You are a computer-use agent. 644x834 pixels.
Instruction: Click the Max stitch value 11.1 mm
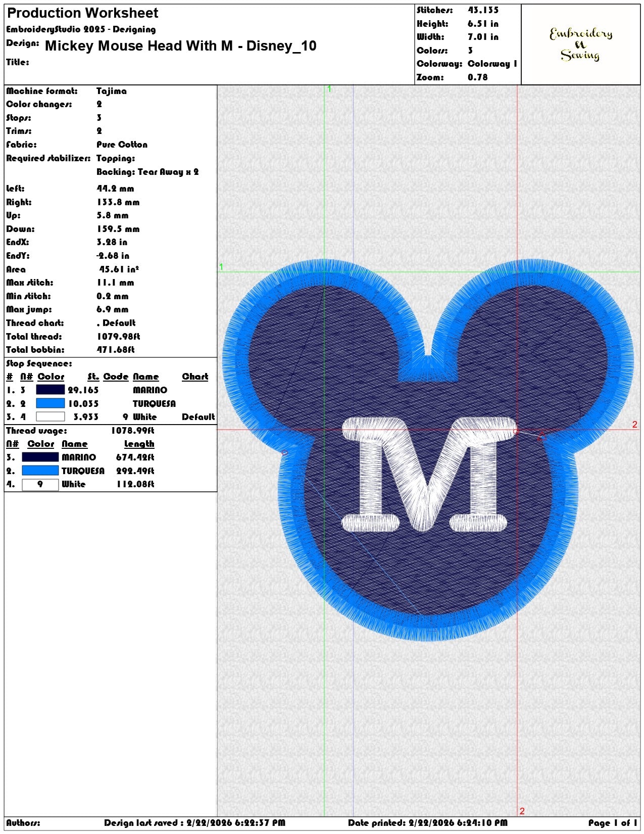coord(115,283)
